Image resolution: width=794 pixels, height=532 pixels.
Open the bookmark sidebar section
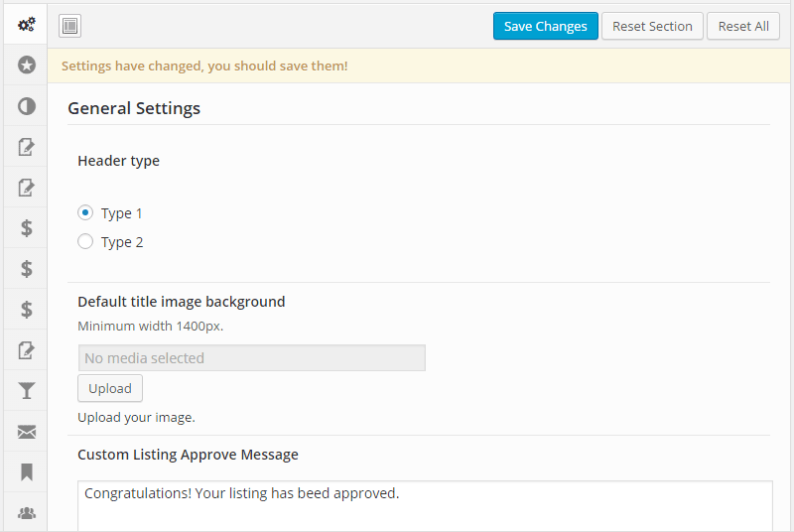click(26, 472)
